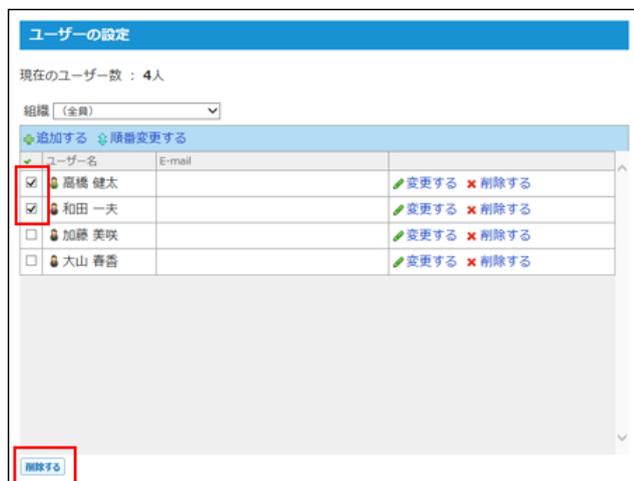The image size is (634, 481).
Task: Click 削除する link in 和田 一夫 row
Action: pyautogui.click(x=505, y=209)
